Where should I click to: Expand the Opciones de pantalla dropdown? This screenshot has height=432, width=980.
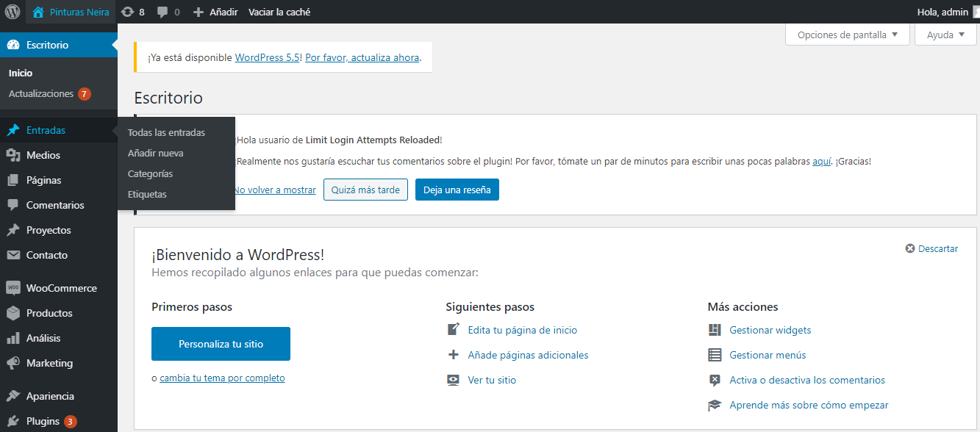[848, 35]
